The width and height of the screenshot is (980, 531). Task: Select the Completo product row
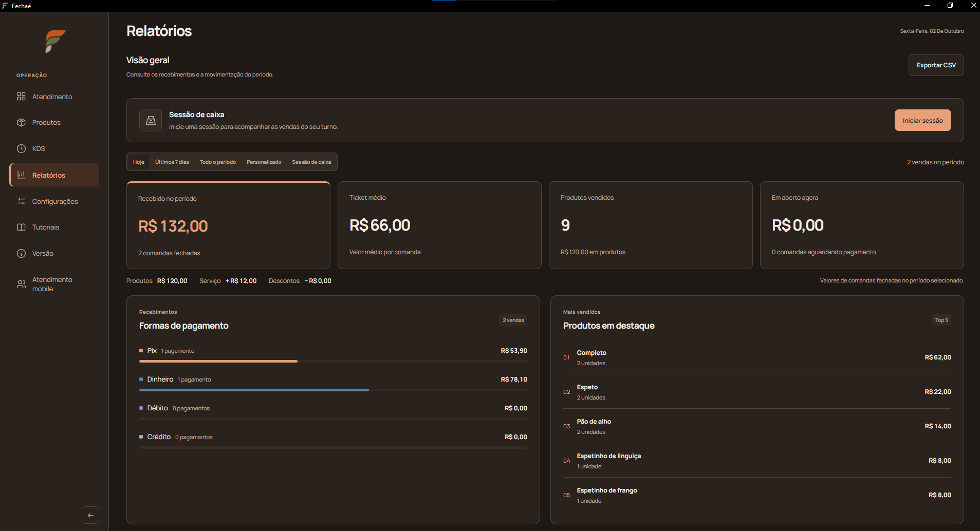(x=757, y=357)
